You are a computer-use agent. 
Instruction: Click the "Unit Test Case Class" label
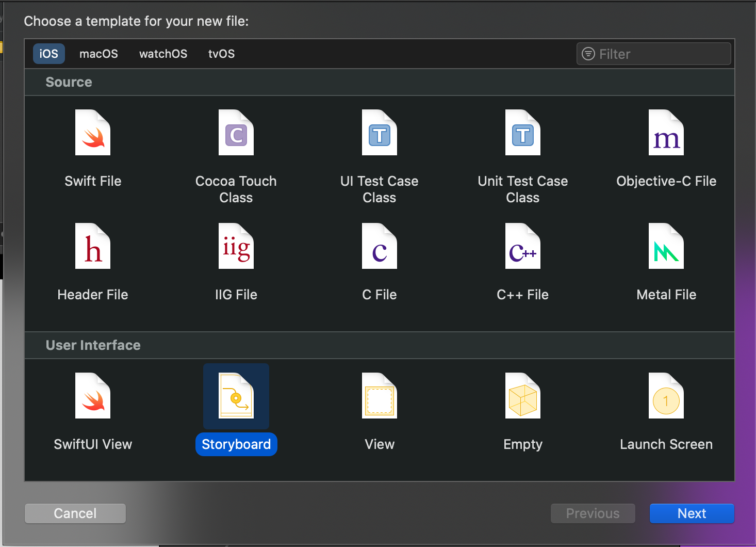click(523, 189)
